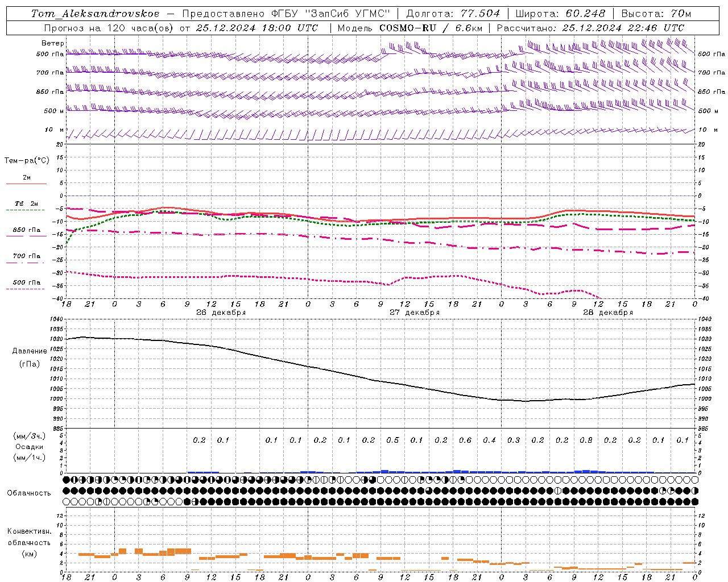Click the Давление pressure panel label
The height and width of the screenshot is (582, 728).
[30, 351]
